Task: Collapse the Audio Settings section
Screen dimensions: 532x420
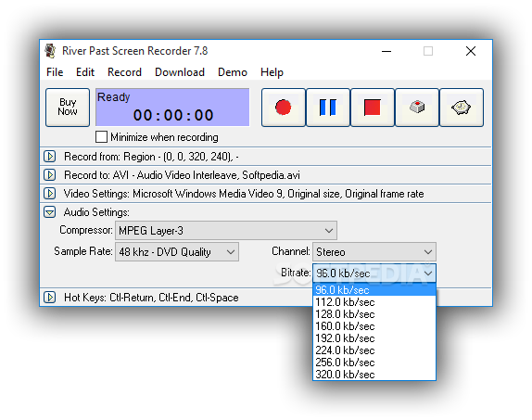Action: tap(50, 212)
